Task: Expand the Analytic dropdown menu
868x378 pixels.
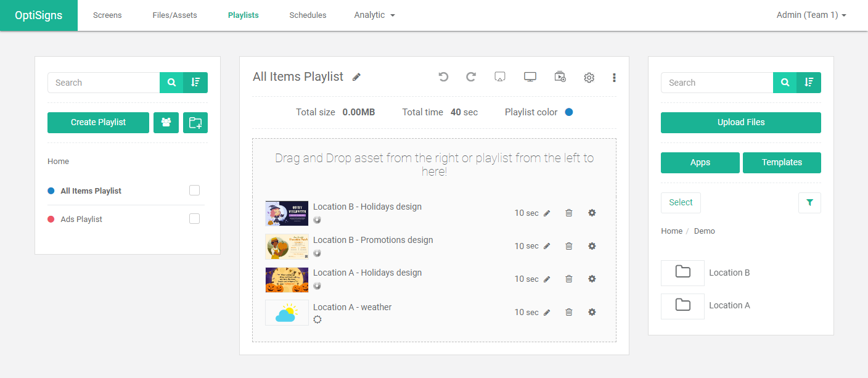Action: coord(374,15)
